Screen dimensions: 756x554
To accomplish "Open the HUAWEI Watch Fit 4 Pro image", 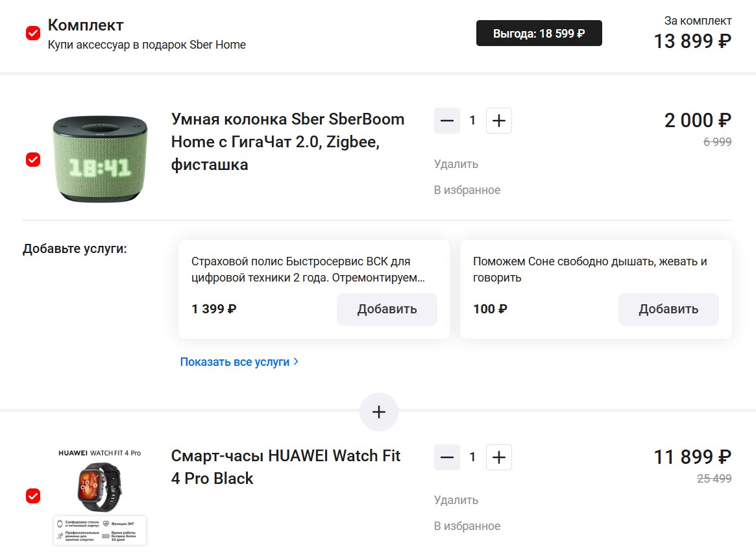I will [100, 497].
